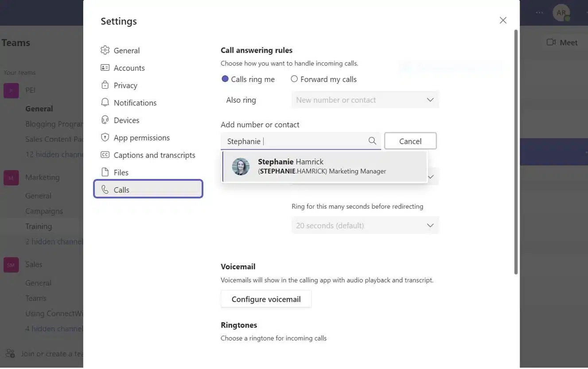Click the Configure voicemail button
This screenshot has height=369, width=588.
click(266, 299)
